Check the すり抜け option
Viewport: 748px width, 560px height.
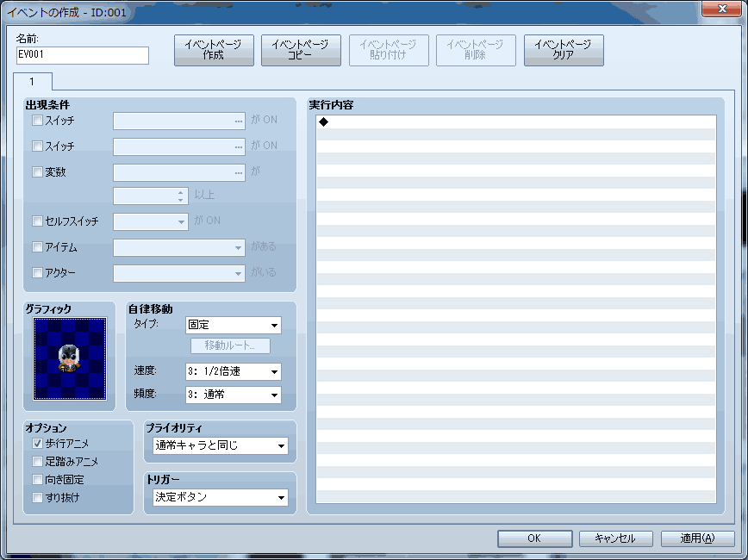click(x=37, y=497)
